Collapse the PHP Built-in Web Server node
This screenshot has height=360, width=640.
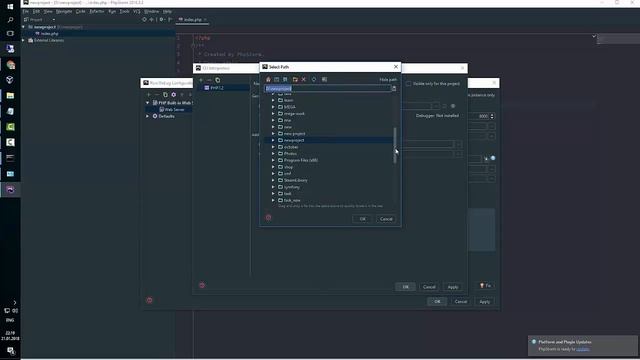148,103
